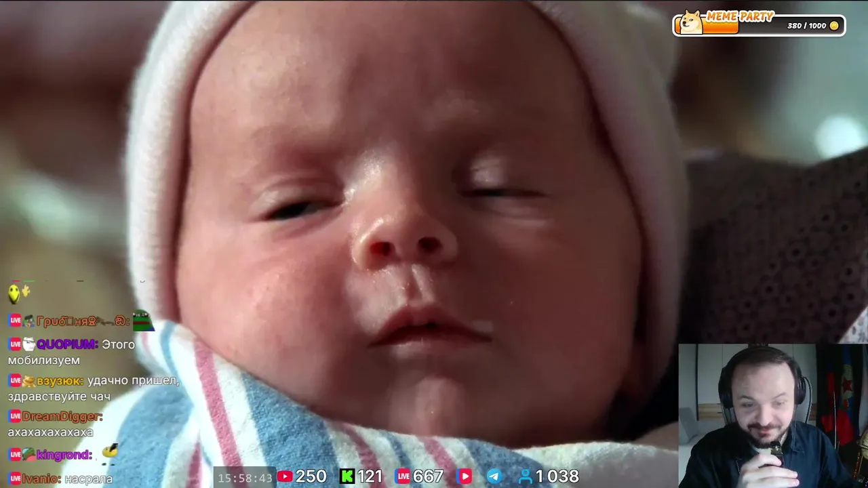This screenshot has height=488, width=868.
Task: Click QUOPIUM's avatar icon in chat
Action: point(28,344)
